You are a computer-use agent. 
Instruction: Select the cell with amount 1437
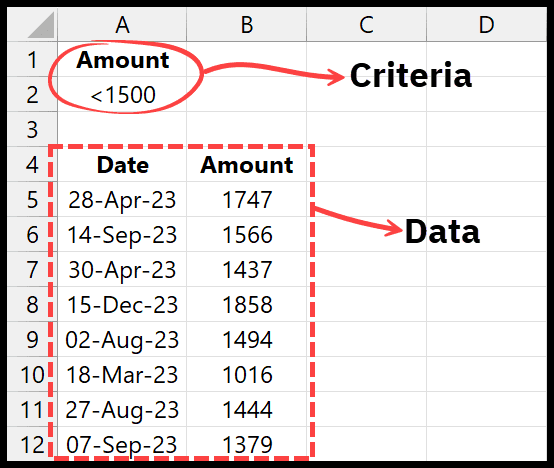(247, 269)
